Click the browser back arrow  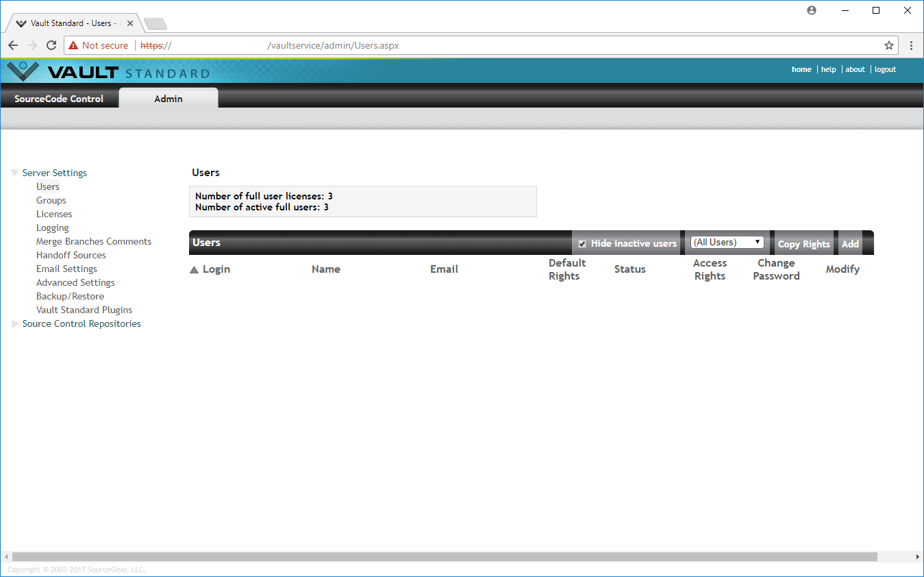[13, 45]
